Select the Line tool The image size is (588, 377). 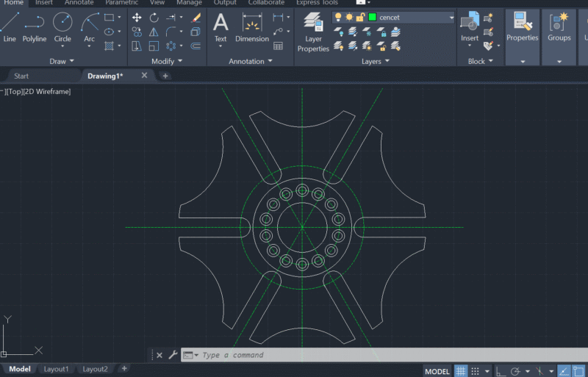click(10, 26)
